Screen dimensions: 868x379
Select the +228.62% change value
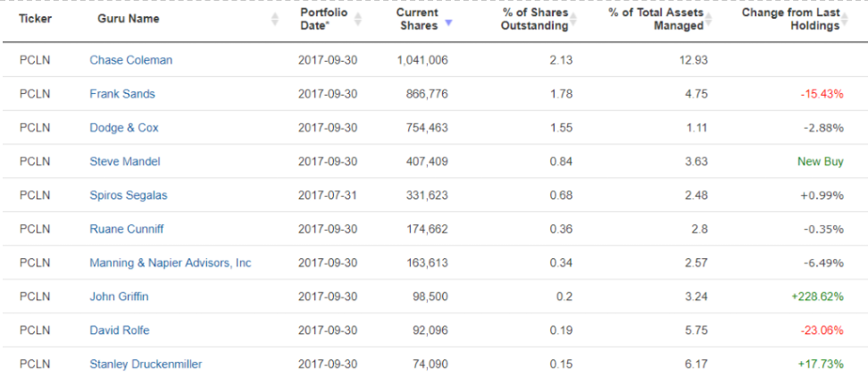(818, 297)
